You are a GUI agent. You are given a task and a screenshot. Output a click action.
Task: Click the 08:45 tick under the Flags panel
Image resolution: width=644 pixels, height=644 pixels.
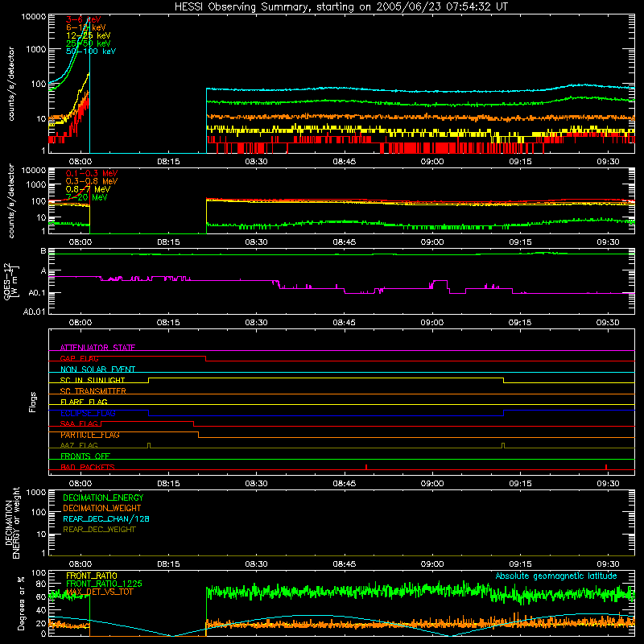(345, 484)
